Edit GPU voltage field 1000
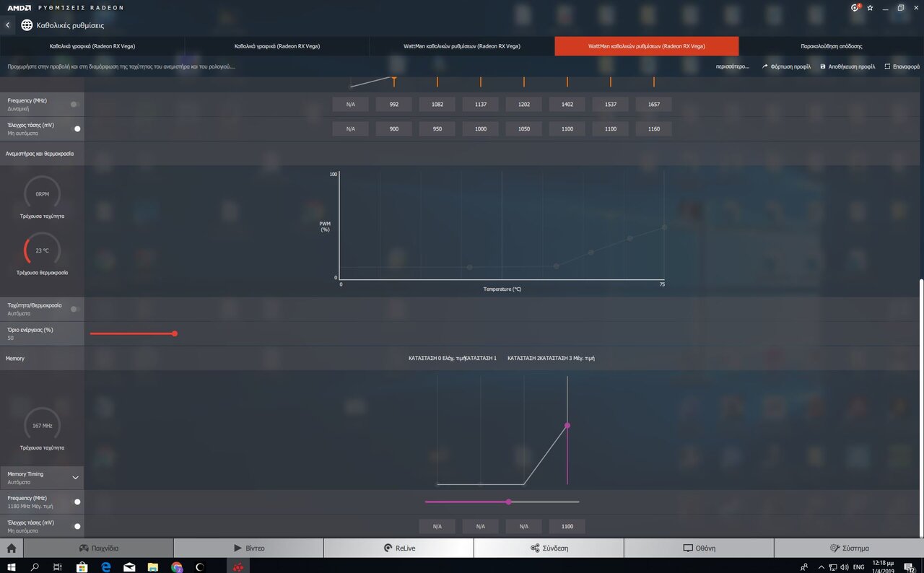The width and height of the screenshot is (924, 573). tap(480, 129)
